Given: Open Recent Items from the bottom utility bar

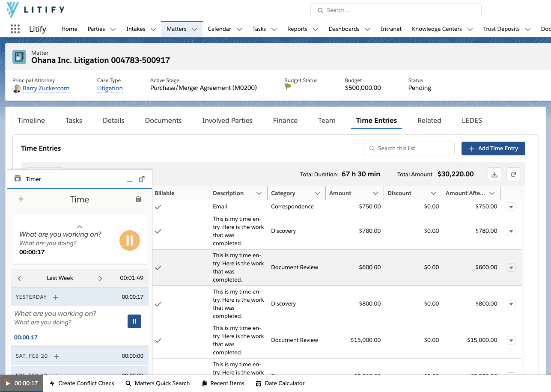Looking at the screenshot, I should pyautogui.click(x=223, y=383).
